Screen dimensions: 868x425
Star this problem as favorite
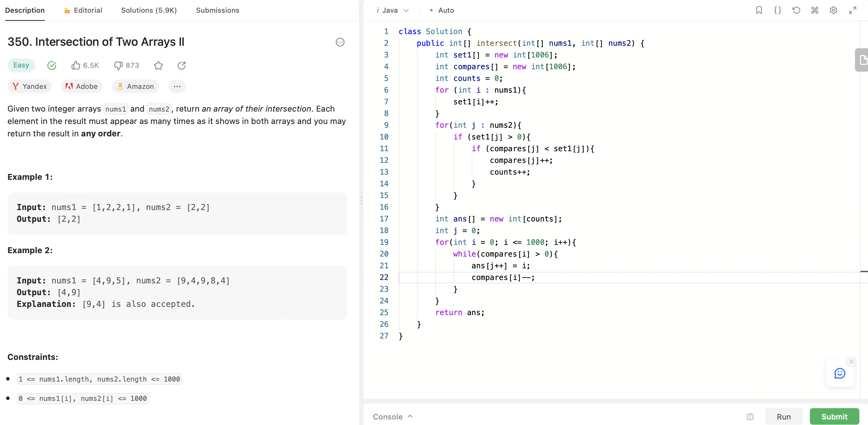pyautogui.click(x=158, y=65)
